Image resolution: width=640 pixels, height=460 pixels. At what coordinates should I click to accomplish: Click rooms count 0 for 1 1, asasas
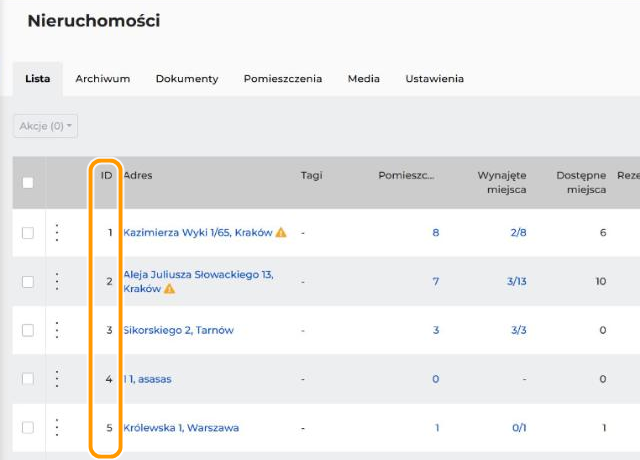436,379
